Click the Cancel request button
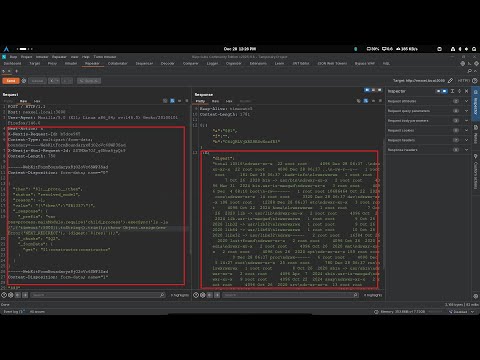 (37, 81)
